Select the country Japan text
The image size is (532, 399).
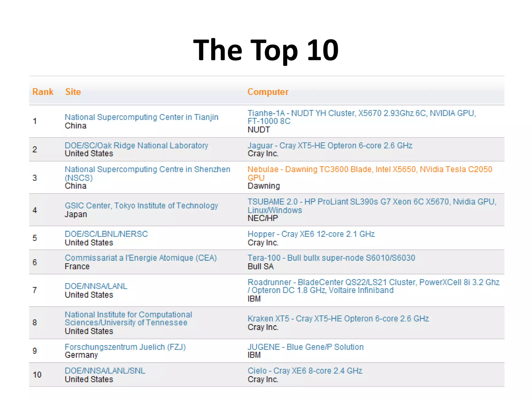(x=76, y=214)
